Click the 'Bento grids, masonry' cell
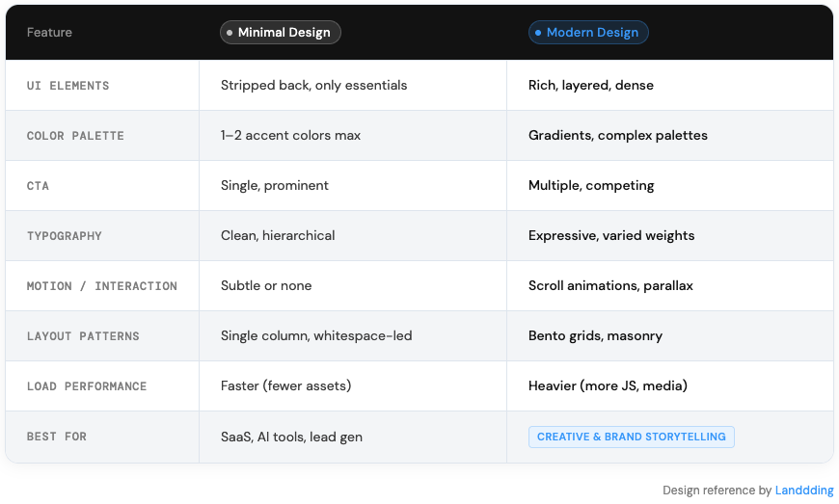Image resolution: width=839 pixels, height=504 pixels. [x=595, y=336]
